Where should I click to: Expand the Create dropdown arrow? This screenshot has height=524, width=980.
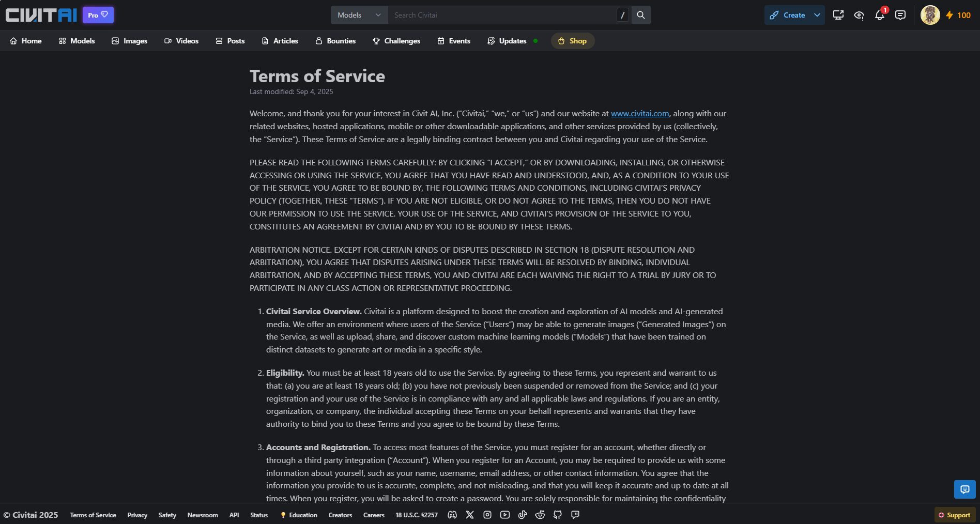[817, 15]
